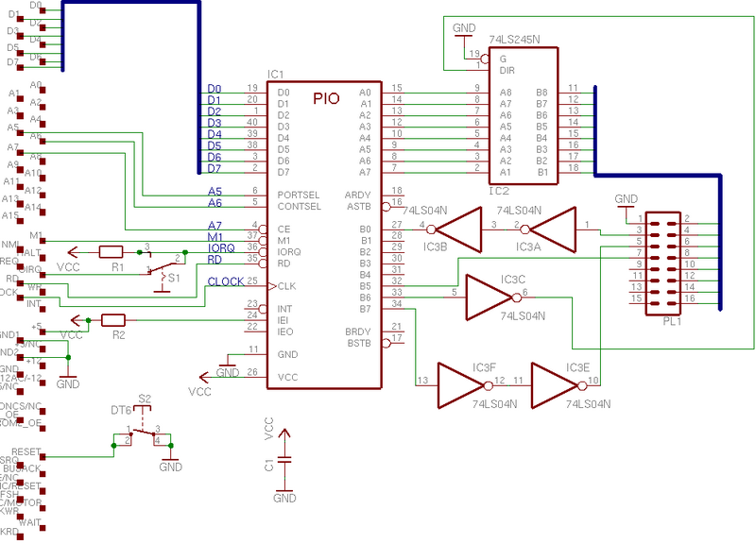Viewport: 756px width, 544px height.
Task: Select capacitor C1 symbol
Action: click(284, 460)
